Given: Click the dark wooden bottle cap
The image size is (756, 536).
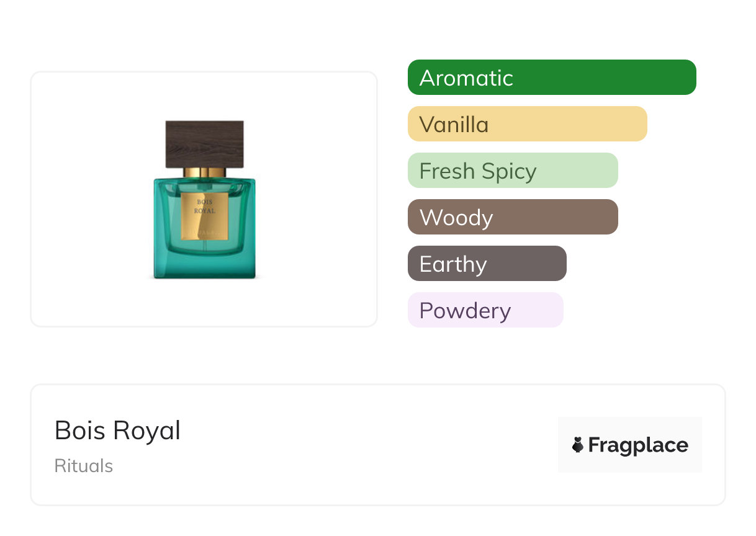Looking at the screenshot, I should coord(204,144).
